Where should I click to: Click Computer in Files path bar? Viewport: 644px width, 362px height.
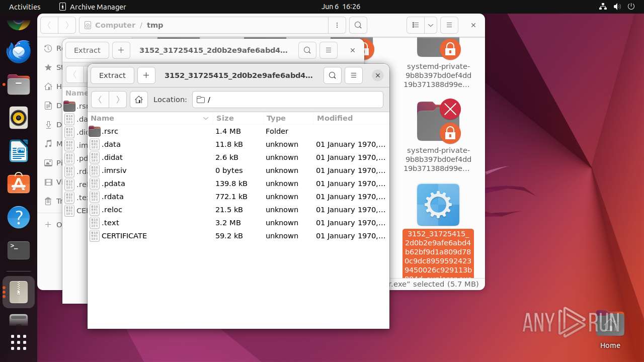(x=115, y=25)
